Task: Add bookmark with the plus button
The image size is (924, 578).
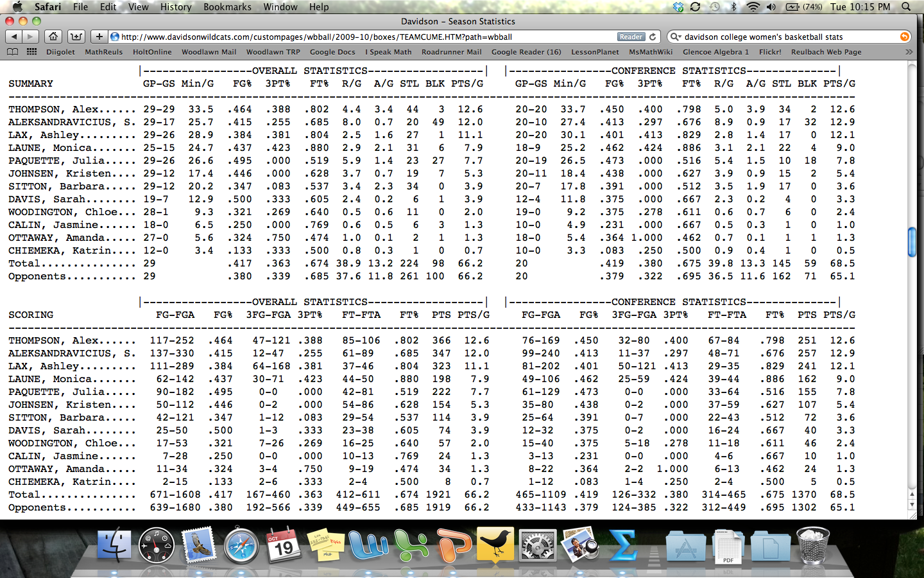Action: pos(99,37)
